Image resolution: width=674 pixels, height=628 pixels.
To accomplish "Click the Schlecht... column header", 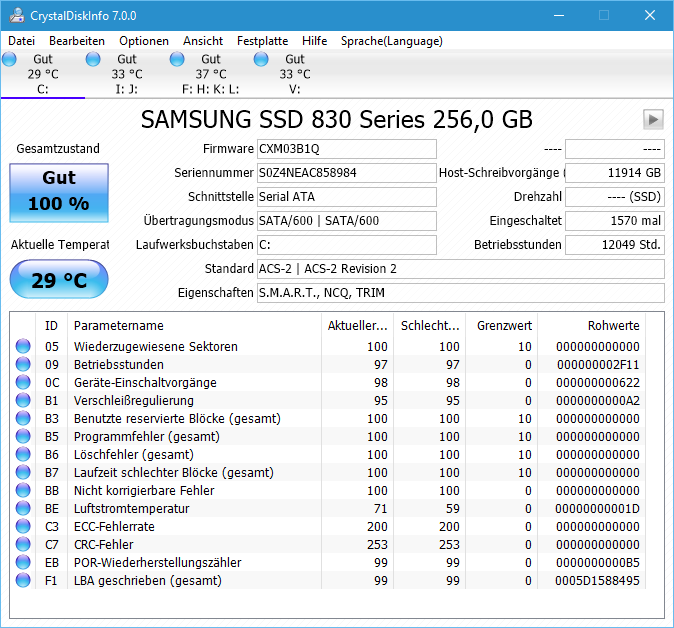I will point(430,325).
